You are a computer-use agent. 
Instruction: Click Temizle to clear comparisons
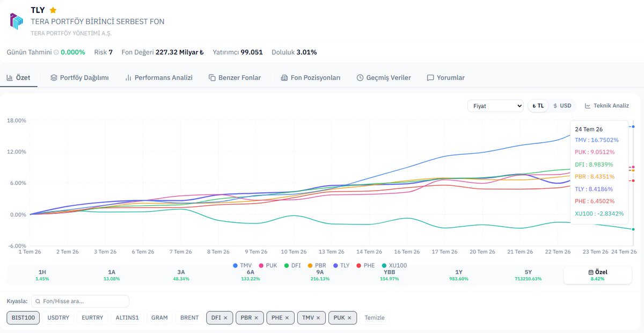[375, 317]
